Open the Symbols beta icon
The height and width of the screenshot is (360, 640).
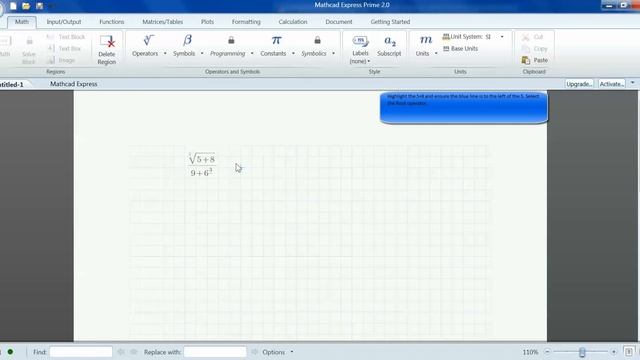point(187,40)
